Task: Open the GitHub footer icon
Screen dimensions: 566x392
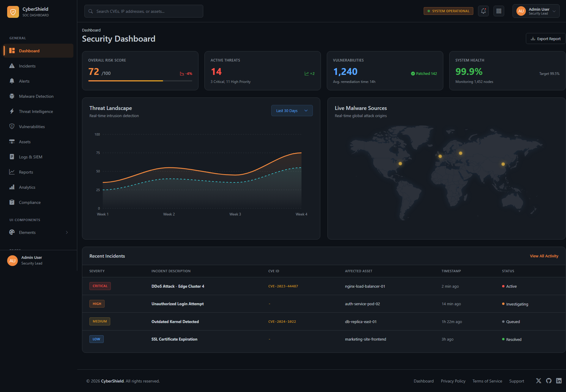Action: coord(548,381)
